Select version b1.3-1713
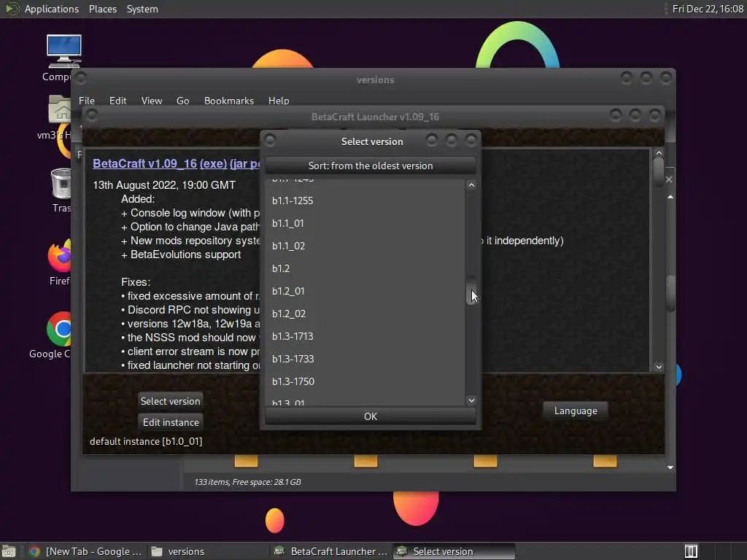Screen dimensions: 747x560 click(365, 336)
